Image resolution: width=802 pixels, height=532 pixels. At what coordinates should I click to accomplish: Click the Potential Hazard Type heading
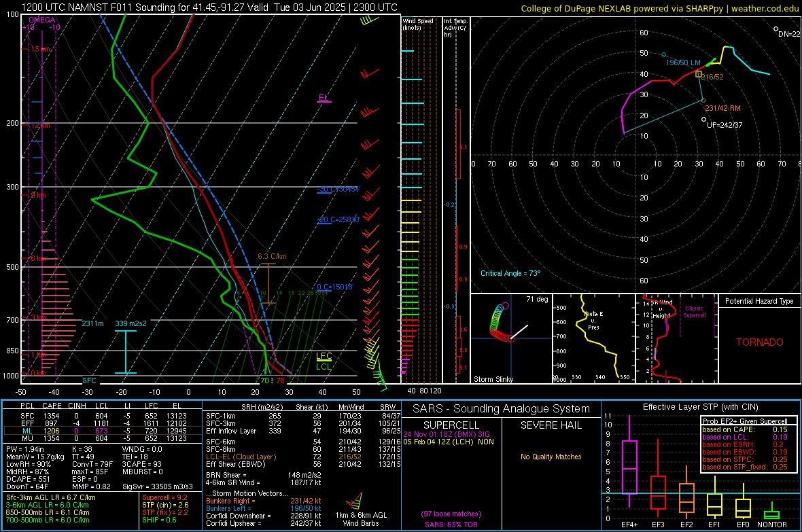coord(759,301)
